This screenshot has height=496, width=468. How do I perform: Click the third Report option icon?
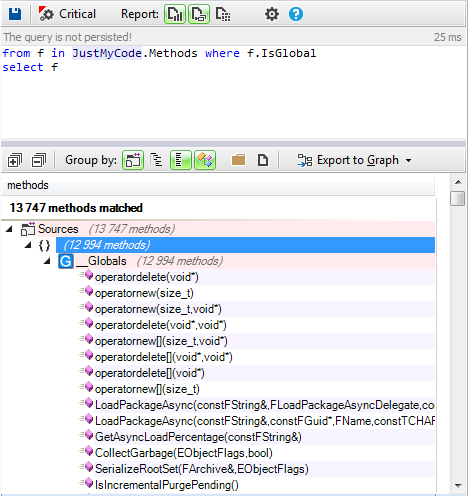[x=223, y=14]
